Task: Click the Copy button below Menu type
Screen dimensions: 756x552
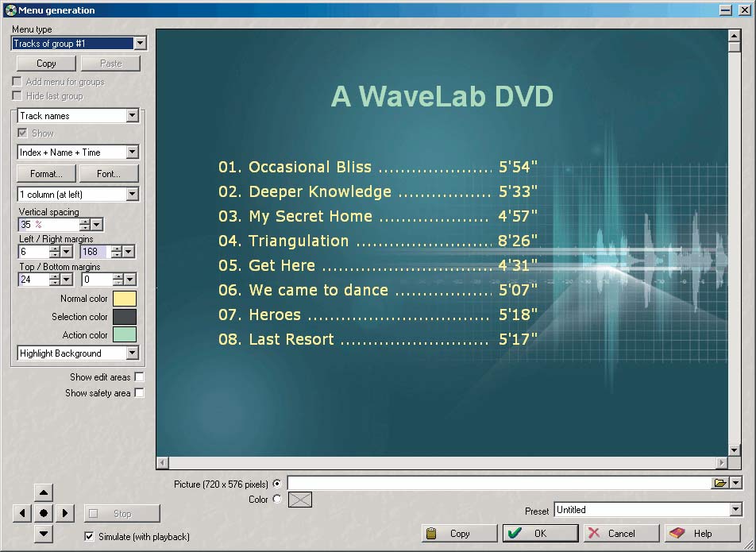Action: (x=46, y=64)
